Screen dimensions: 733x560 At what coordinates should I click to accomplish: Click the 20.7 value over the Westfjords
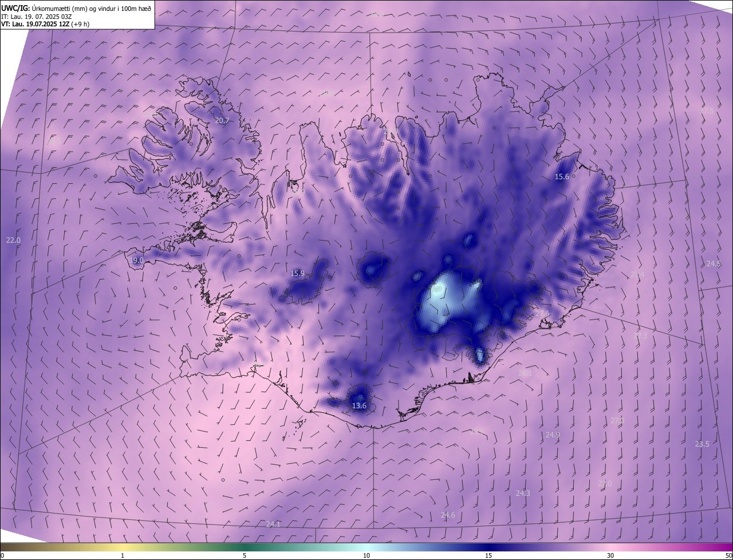(222, 121)
